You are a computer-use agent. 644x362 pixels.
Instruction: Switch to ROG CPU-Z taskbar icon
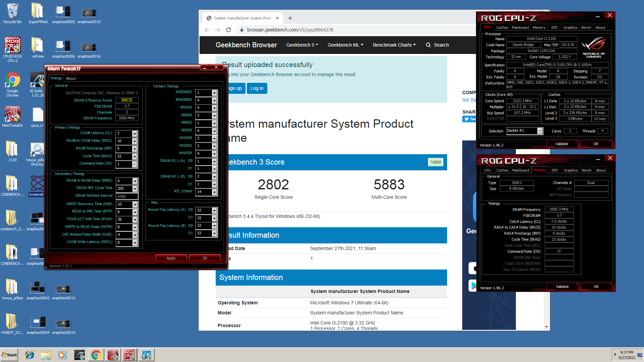pyautogui.click(x=129, y=355)
